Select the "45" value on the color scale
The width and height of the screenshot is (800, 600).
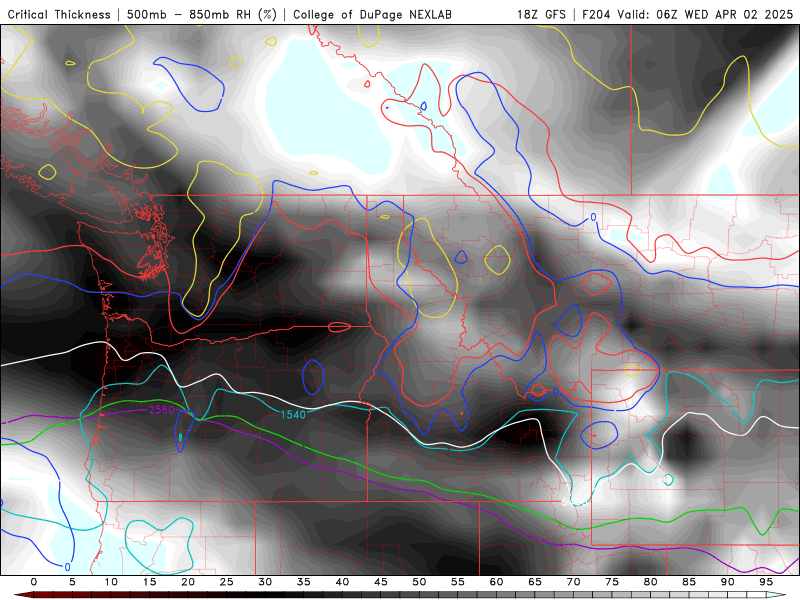[x=381, y=582]
